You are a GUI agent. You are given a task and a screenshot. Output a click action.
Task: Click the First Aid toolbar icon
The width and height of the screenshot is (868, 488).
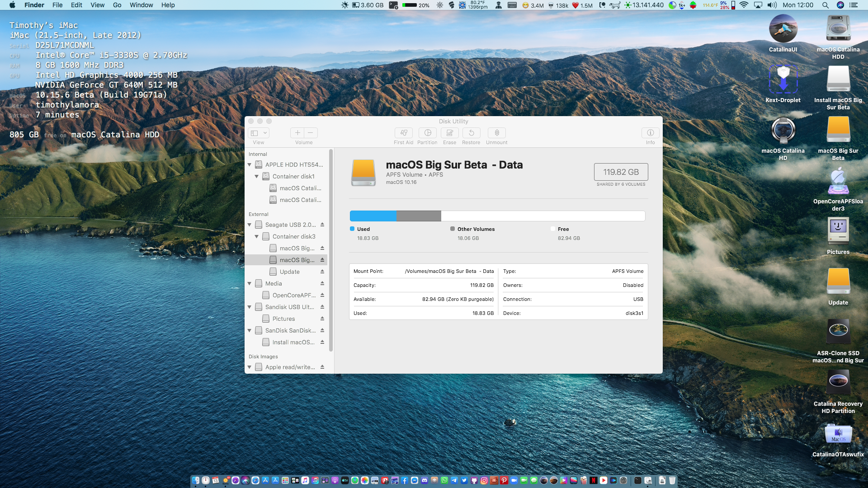tap(403, 133)
